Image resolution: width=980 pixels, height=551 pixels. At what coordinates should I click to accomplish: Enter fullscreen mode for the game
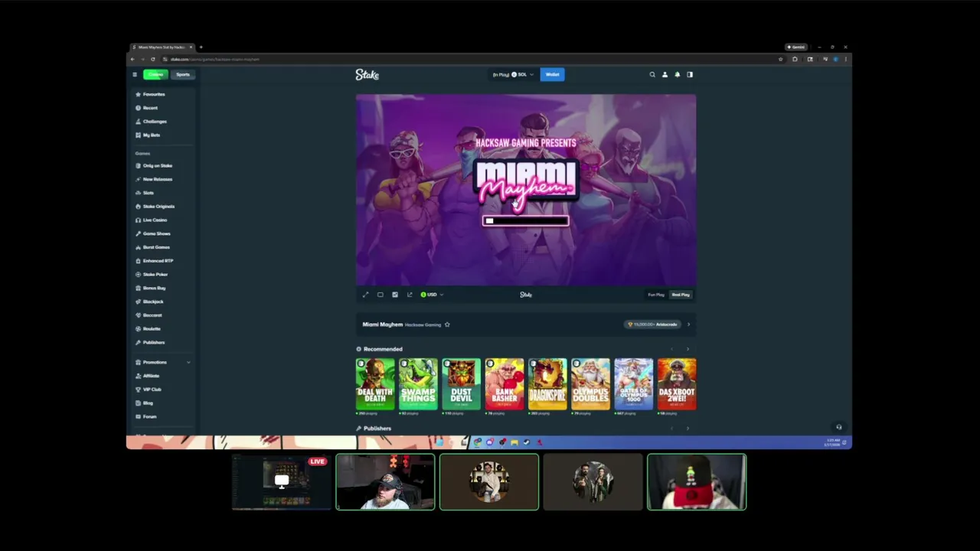pos(365,295)
